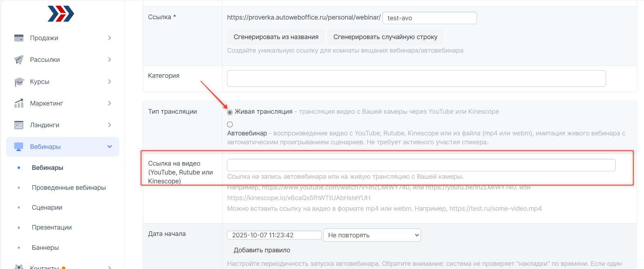Open the Не повторять repeat dropdown
Viewport: 644px width, 269px height.
click(x=372, y=235)
